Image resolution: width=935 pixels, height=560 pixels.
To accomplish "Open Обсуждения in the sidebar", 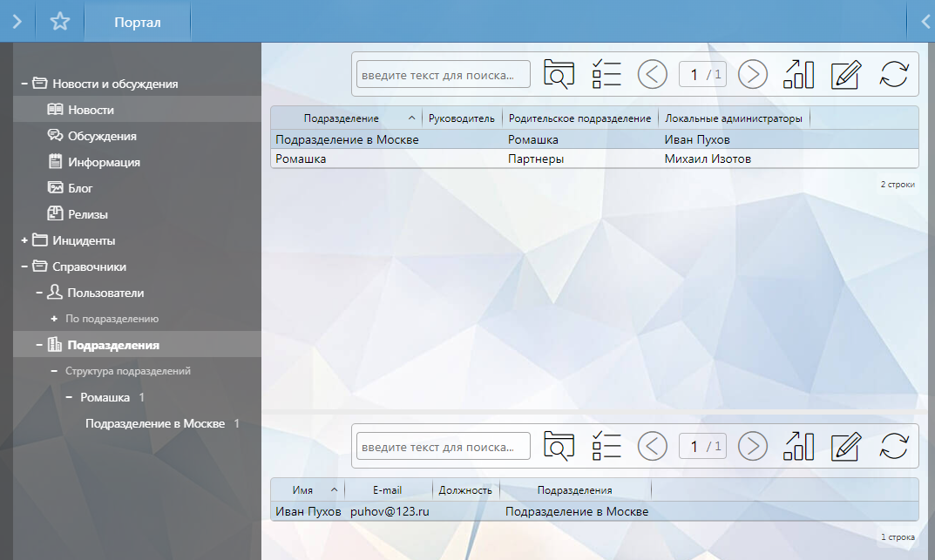I will click(102, 136).
